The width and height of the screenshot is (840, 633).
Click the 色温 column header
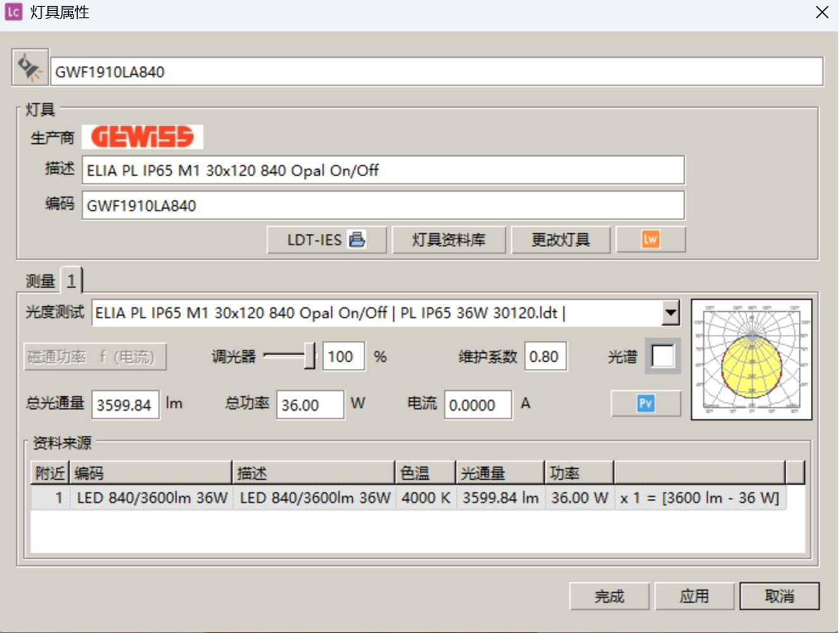coord(424,473)
